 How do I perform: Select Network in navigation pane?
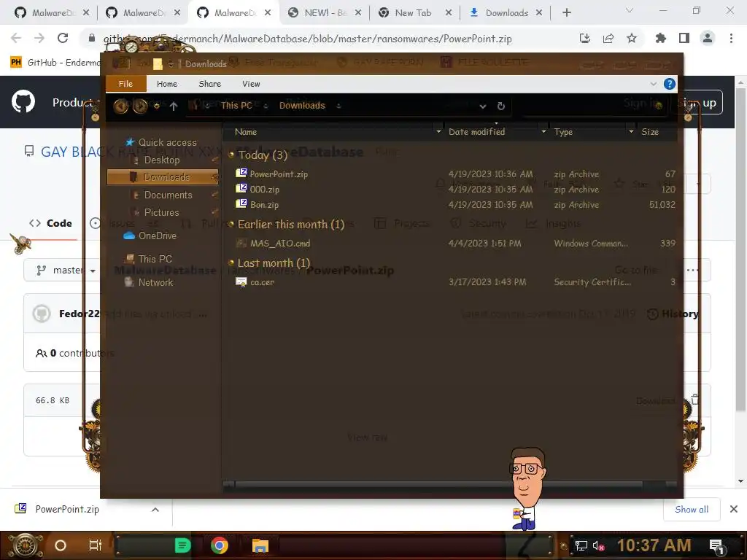149,282
